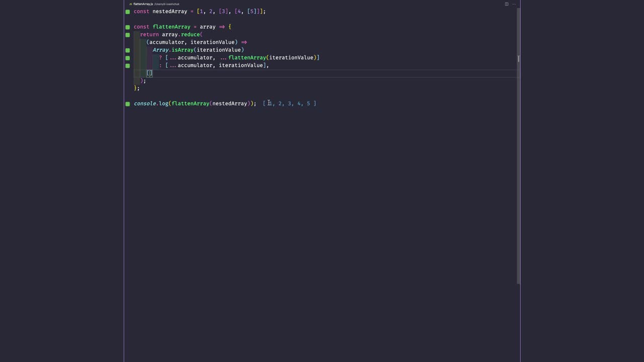This screenshot has height=362, width=644.
Task: Place cursor inside empty array initial value
Action: [x=149, y=73]
